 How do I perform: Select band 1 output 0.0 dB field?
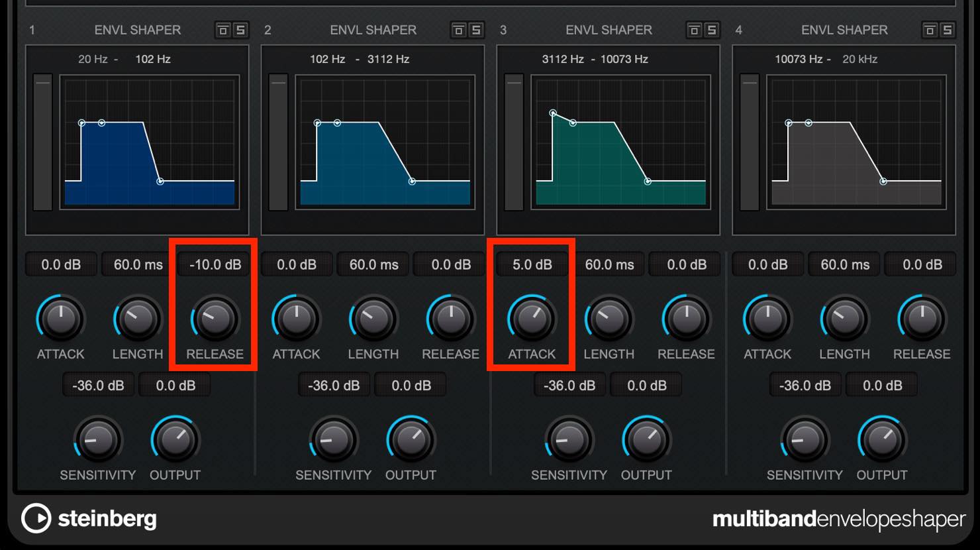175,385
